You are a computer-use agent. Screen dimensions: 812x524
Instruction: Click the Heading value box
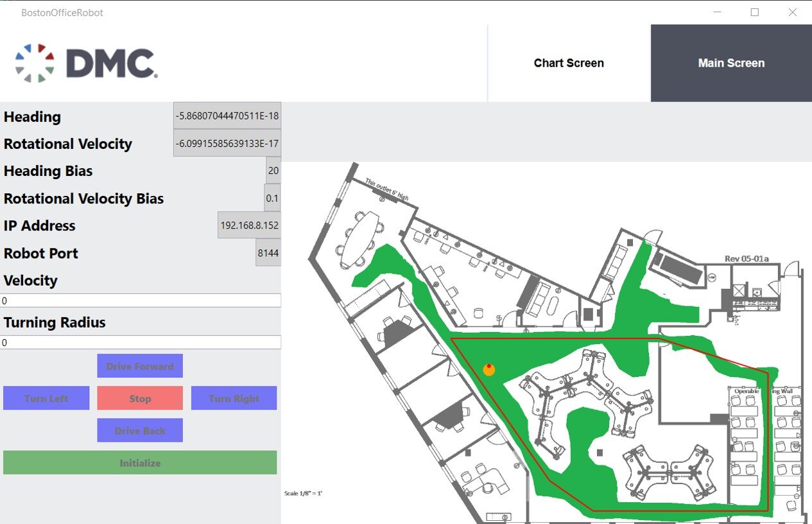pos(227,116)
